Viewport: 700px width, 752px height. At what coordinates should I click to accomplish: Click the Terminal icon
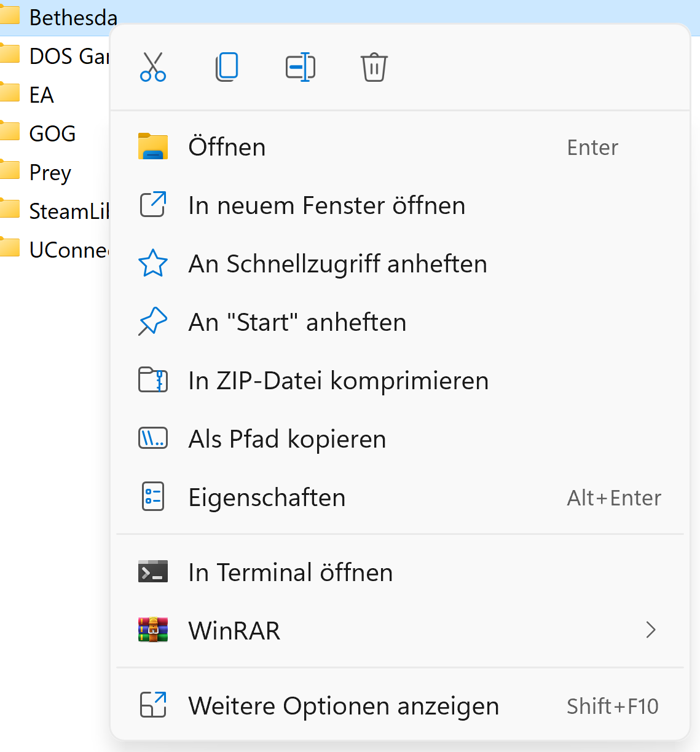153,572
